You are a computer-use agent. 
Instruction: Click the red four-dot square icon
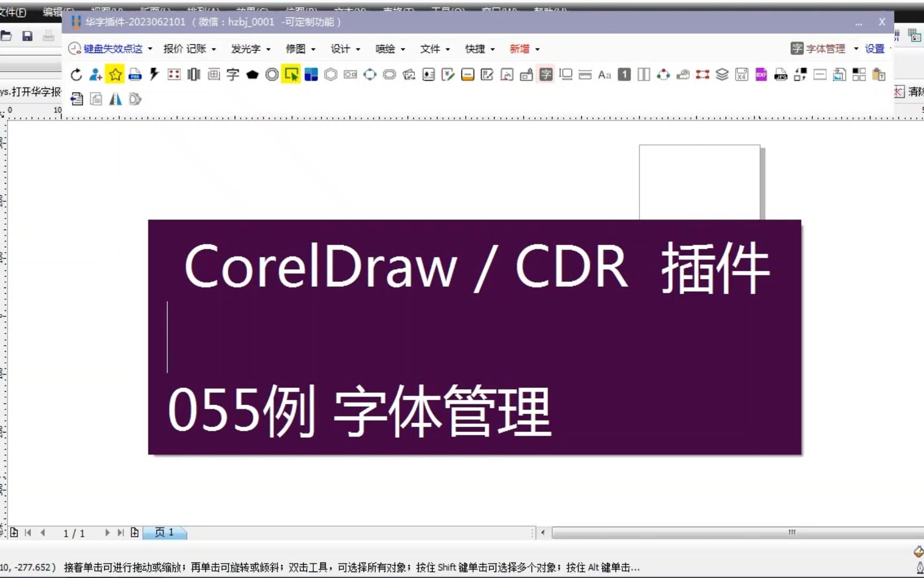coord(174,74)
